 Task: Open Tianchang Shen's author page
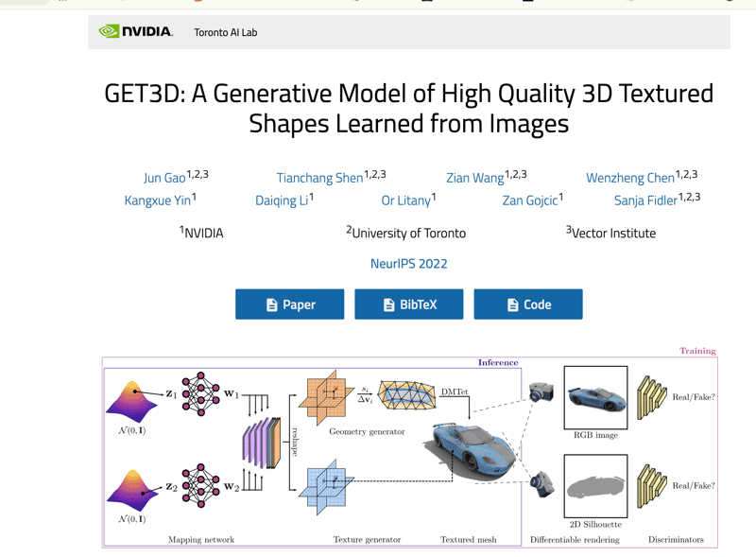point(319,178)
